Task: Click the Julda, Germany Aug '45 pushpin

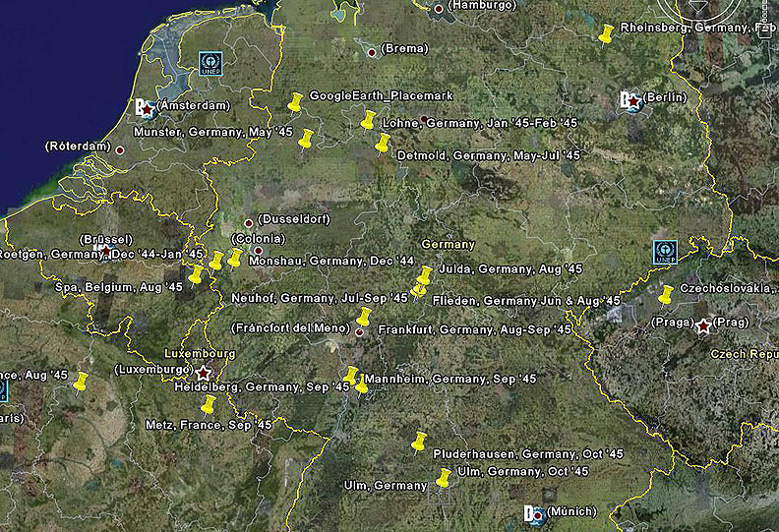Action: pos(425,275)
